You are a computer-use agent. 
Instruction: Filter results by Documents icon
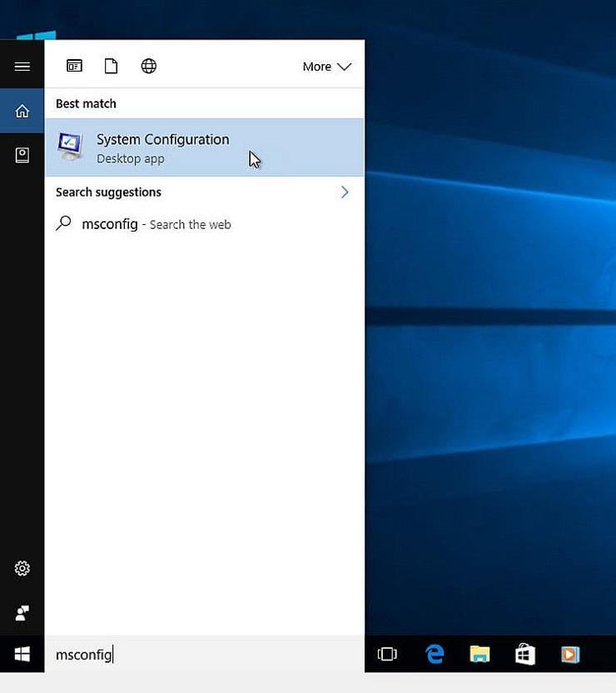pyautogui.click(x=112, y=67)
